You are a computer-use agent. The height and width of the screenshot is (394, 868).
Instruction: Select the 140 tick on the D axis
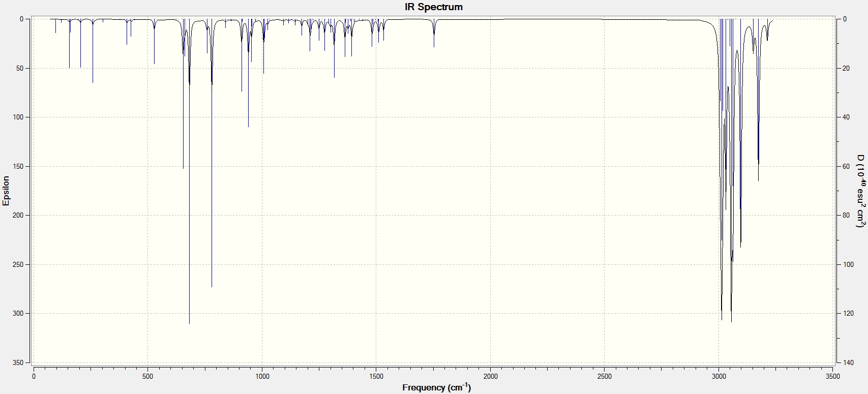pyautogui.click(x=848, y=362)
